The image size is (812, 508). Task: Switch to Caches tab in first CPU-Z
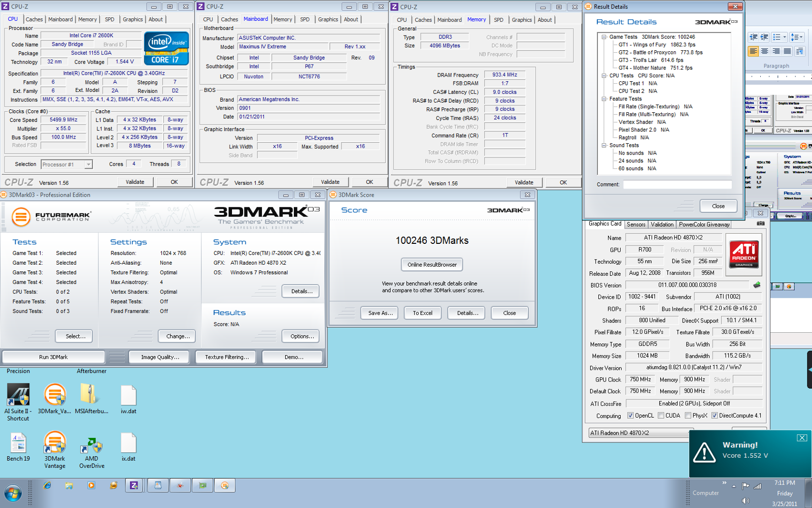pos(34,19)
